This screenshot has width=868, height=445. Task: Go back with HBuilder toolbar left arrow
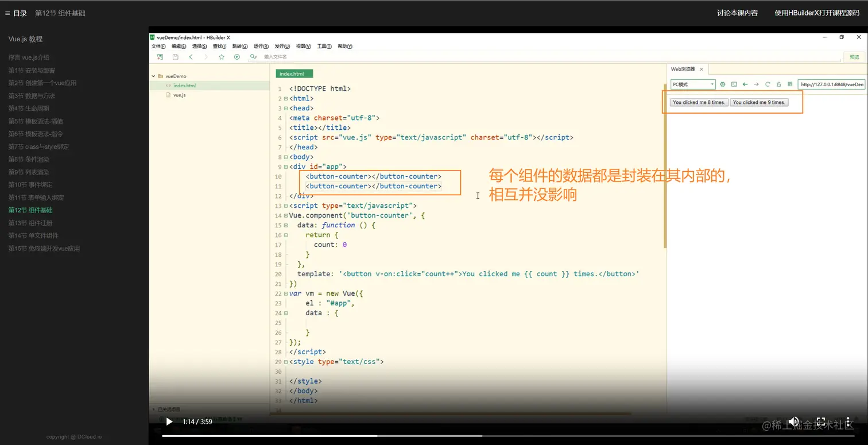tap(191, 57)
